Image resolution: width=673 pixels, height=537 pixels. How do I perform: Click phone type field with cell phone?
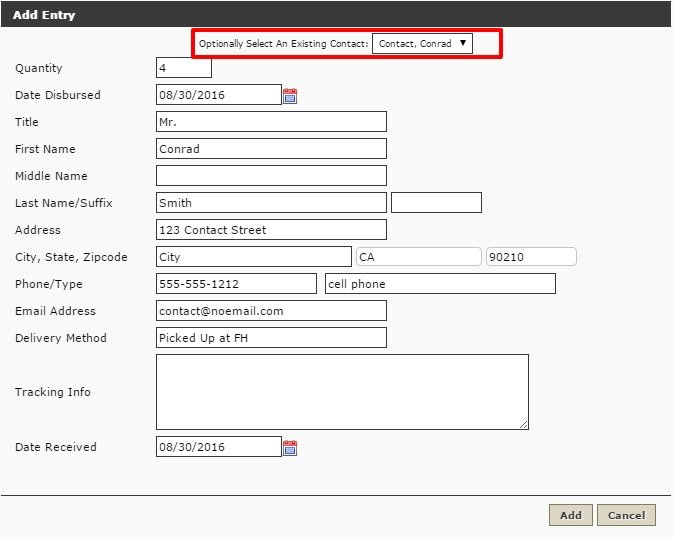tap(440, 284)
